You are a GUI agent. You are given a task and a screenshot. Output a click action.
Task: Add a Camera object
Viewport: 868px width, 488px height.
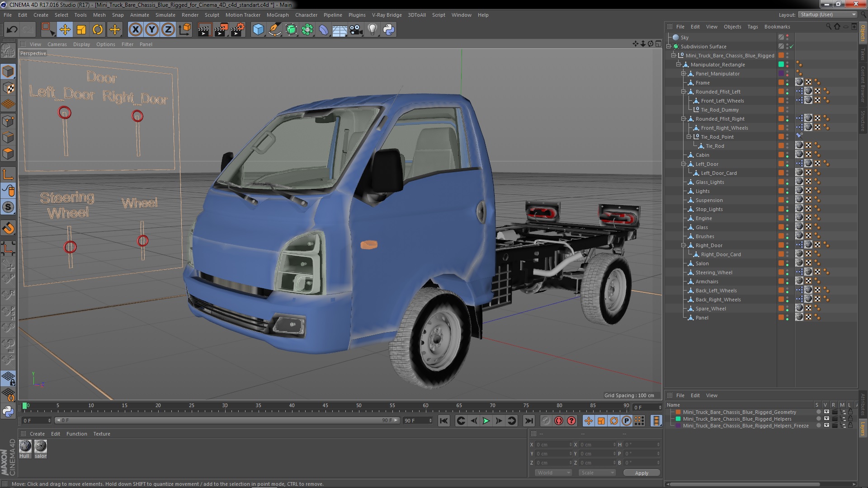click(x=356, y=30)
